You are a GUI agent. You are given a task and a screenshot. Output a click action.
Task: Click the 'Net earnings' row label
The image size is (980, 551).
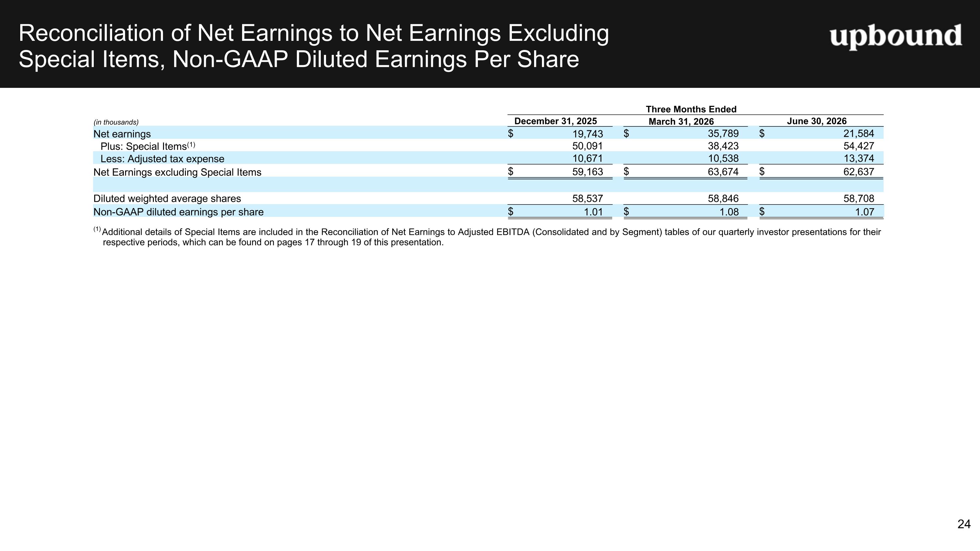(122, 134)
